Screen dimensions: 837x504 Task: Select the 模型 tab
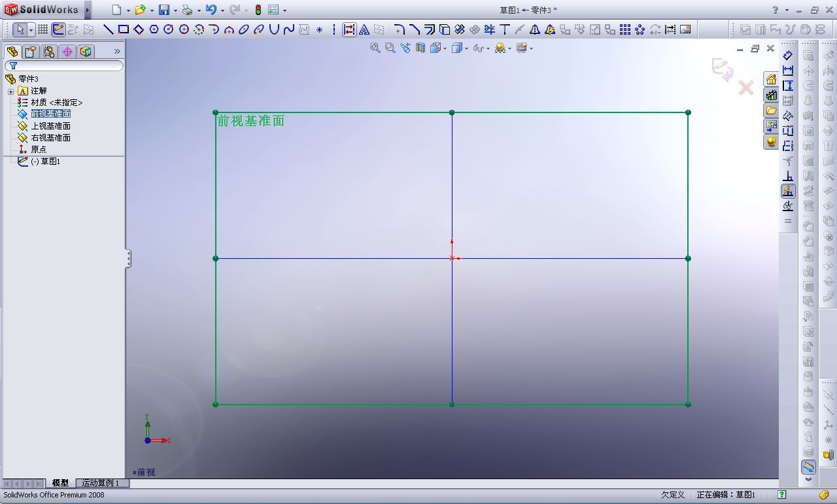[x=60, y=483]
